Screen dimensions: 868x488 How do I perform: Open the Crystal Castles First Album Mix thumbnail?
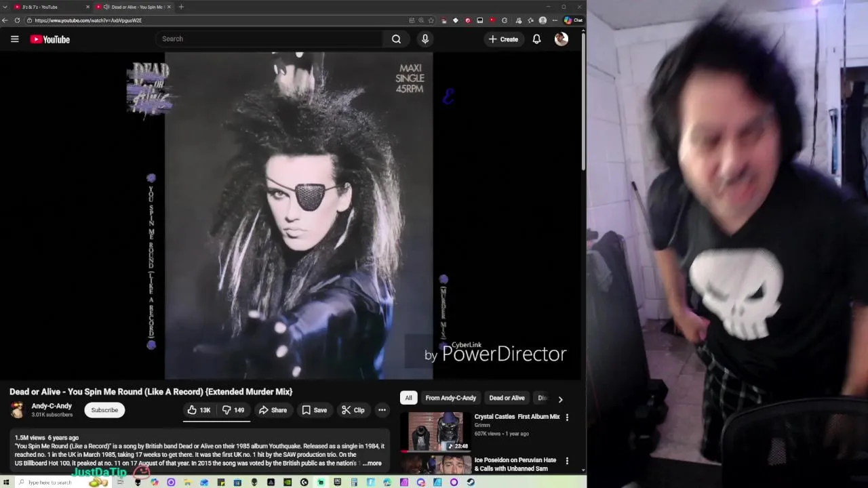[435, 432]
